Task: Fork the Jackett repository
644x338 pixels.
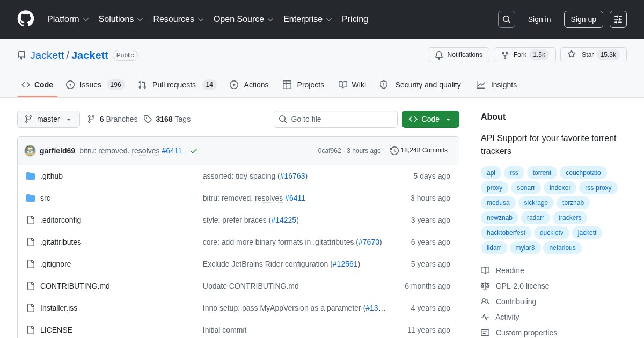Action: pos(524,55)
